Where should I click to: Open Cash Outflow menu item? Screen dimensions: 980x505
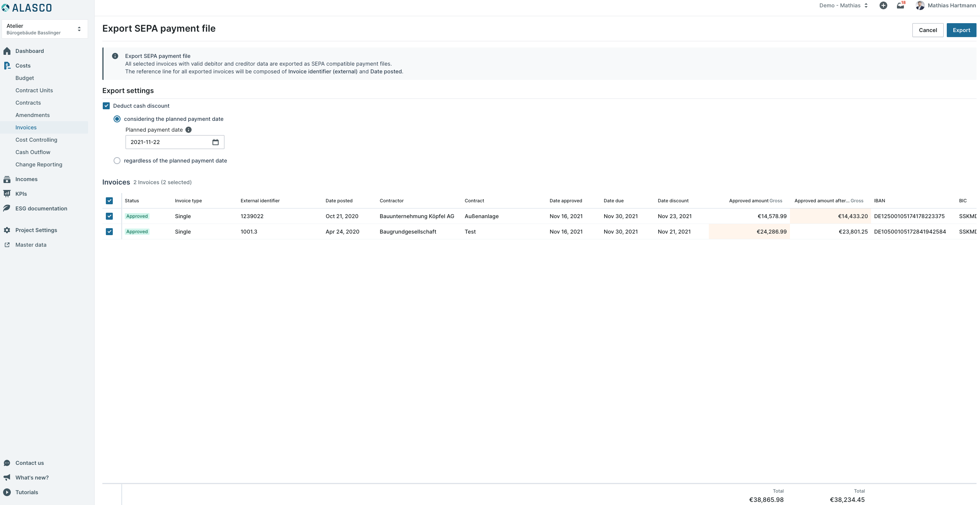33,152
